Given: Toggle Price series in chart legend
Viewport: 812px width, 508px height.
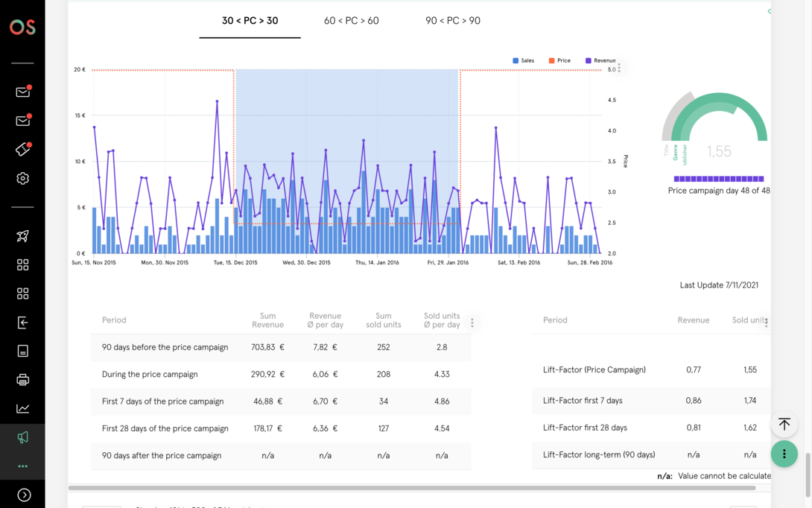Looking at the screenshot, I should tap(559, 60).
